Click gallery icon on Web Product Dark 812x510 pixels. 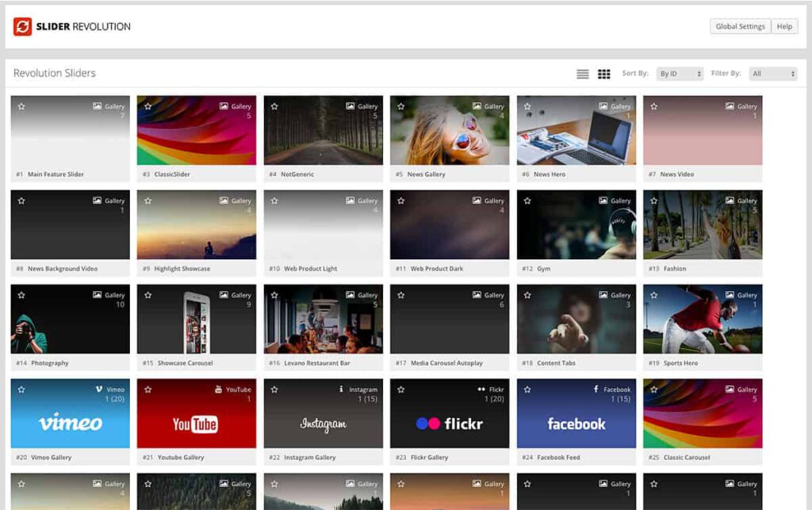click(x=477, y=200)
